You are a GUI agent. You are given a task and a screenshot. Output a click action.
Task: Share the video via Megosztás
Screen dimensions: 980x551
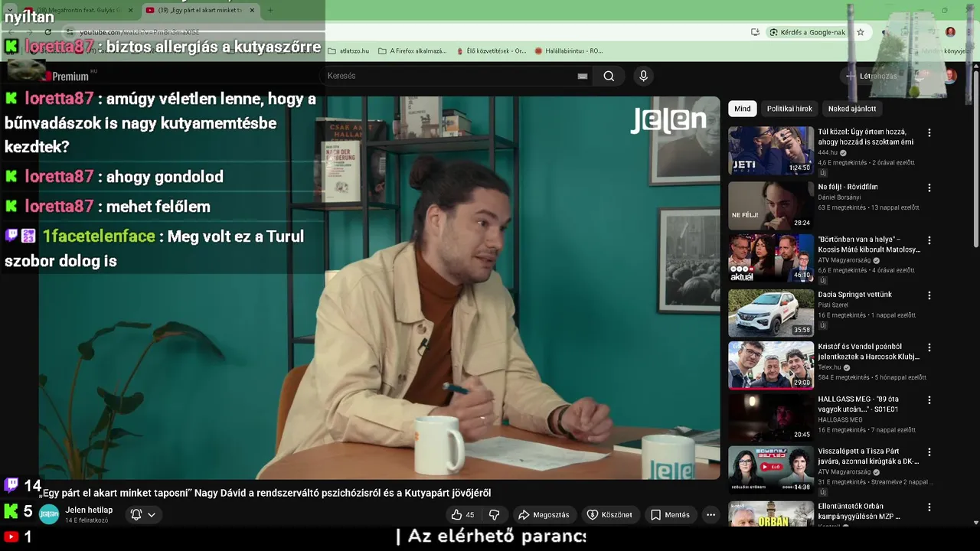point(544,515)
